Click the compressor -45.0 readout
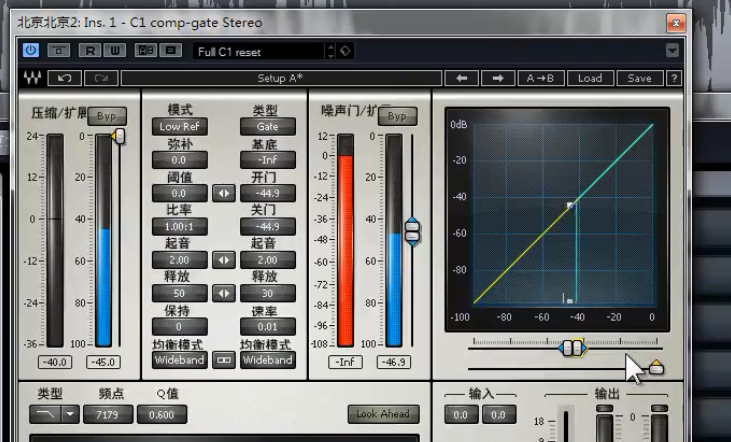 coord(103,362)
